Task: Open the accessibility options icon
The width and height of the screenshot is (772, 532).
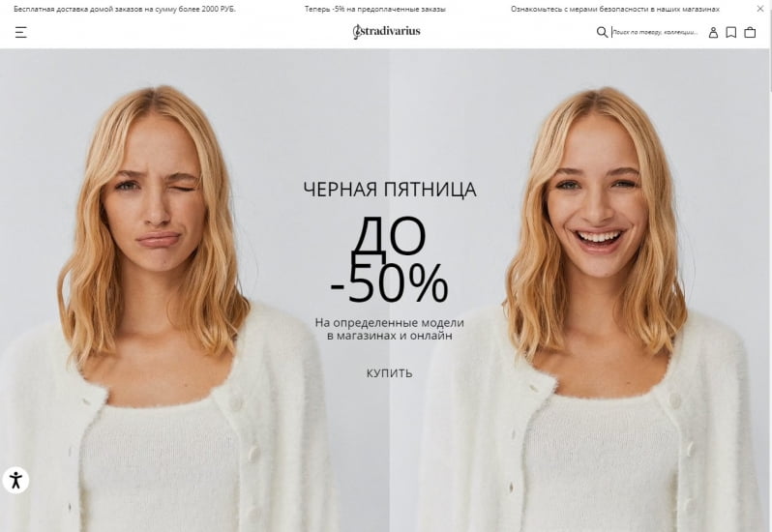Action: tap(15, 480)
